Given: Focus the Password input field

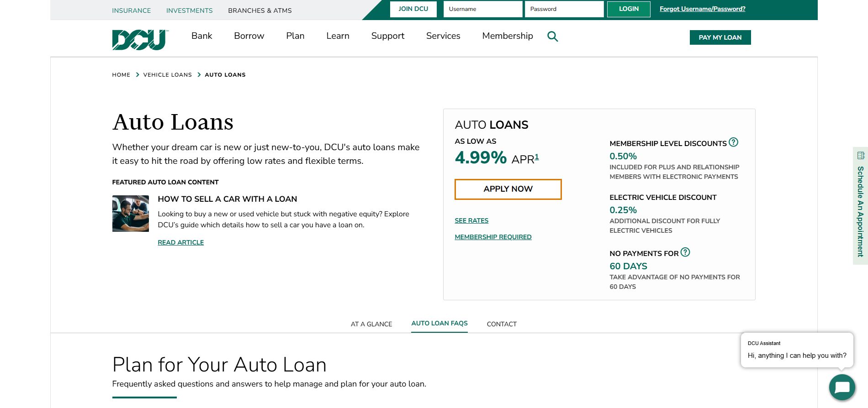Looking at the screenshot, I should tap(564, 9).
